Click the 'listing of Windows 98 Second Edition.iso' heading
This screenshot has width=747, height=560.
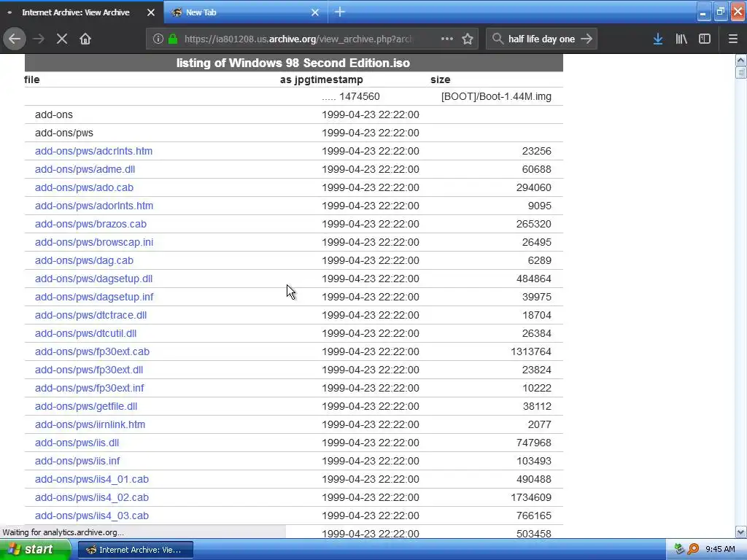(293, 63)
